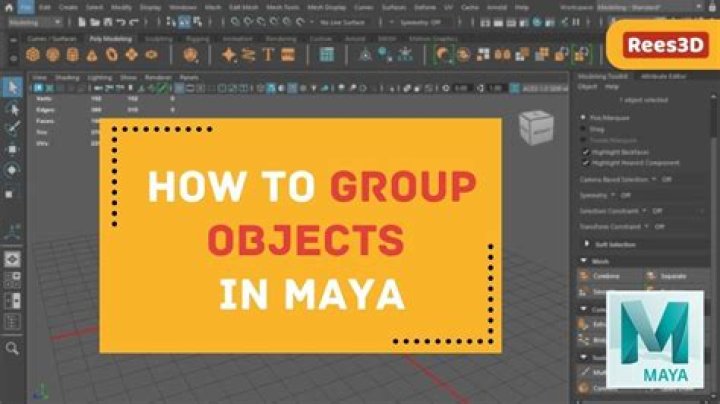720x404 pixels.
Task: Click the viewport ViewCube
Action: click(x=536, y=128)
